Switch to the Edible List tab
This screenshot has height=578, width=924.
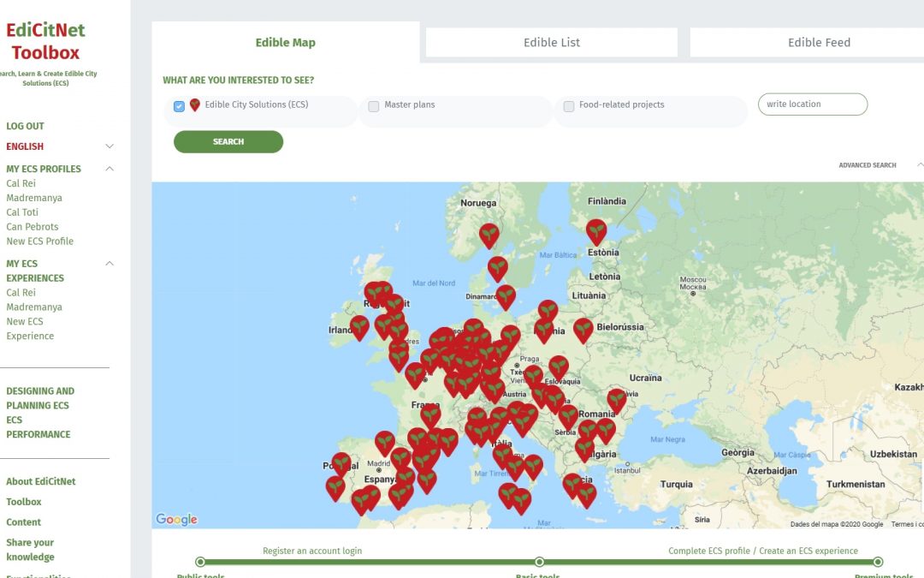click(552, 42)
